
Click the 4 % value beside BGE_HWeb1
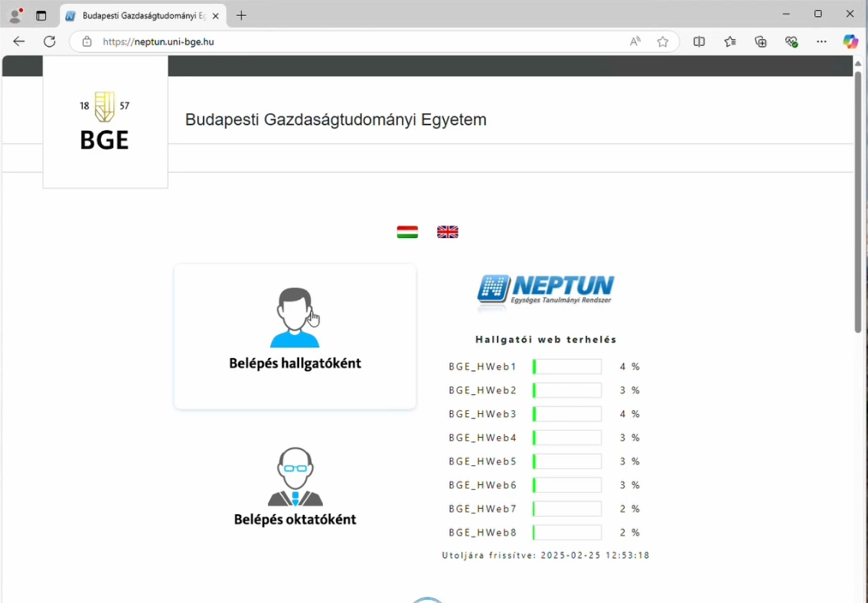pyautogui.click(x=630, y=367)
